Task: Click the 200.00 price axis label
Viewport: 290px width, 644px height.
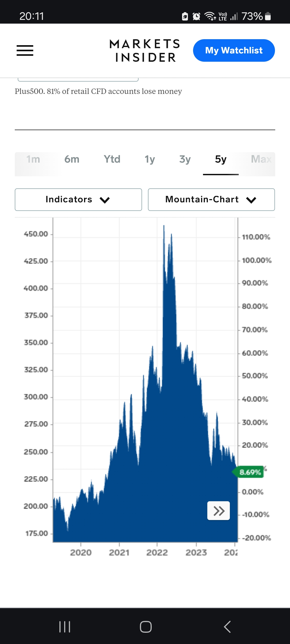Action: point(36,506)
